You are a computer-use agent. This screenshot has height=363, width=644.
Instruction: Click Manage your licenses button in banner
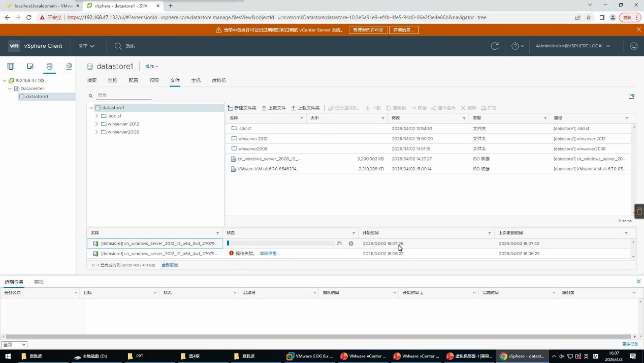tap(368, 30)
